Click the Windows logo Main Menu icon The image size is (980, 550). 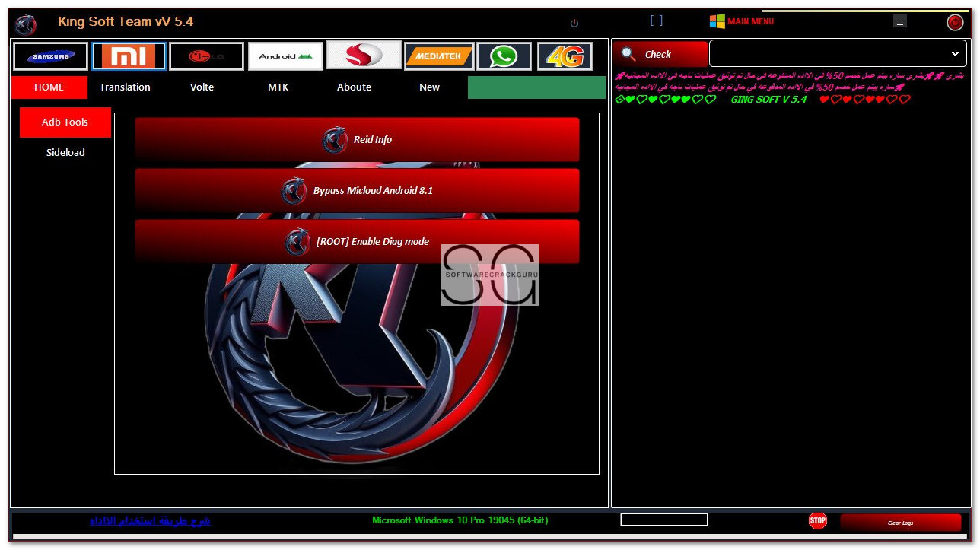[717, 21]
